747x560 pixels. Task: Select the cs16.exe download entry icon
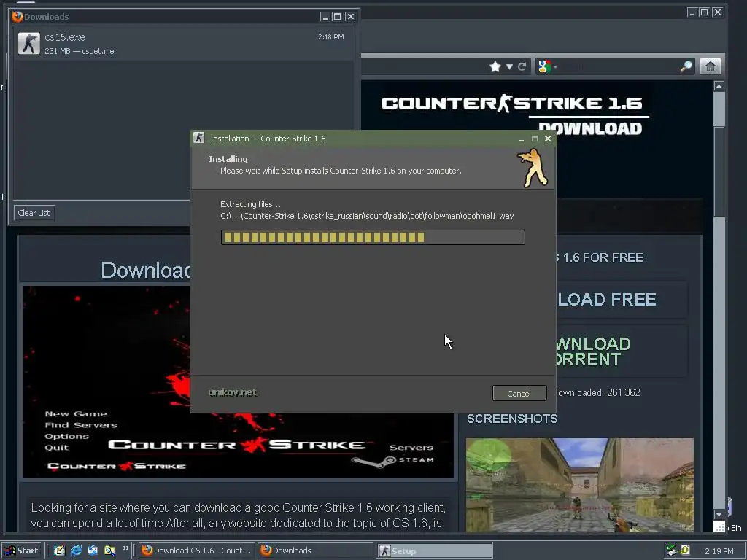[29, 43]
